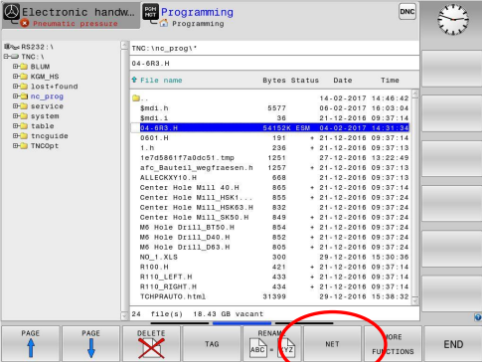Expand the system folder node
The image size is (482, 362).
pyautogui.click(x=15, y=116)
